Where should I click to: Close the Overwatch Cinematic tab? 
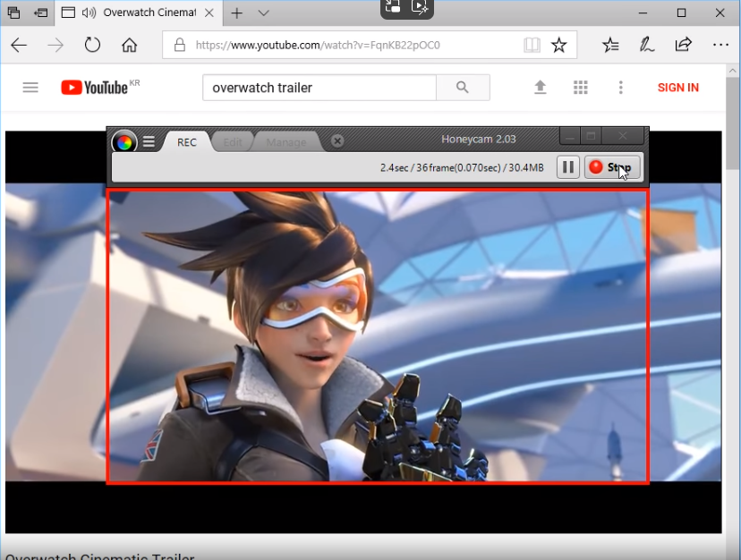(209, 13)
